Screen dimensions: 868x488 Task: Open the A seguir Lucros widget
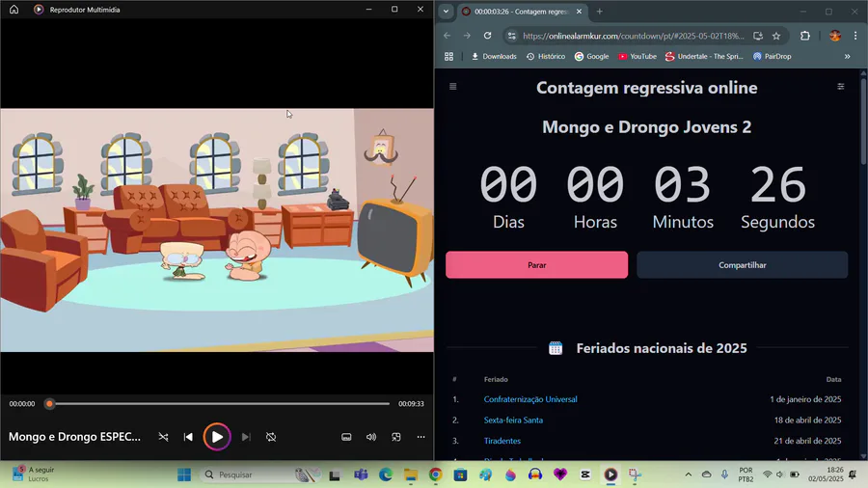click(x=35, y=474)
